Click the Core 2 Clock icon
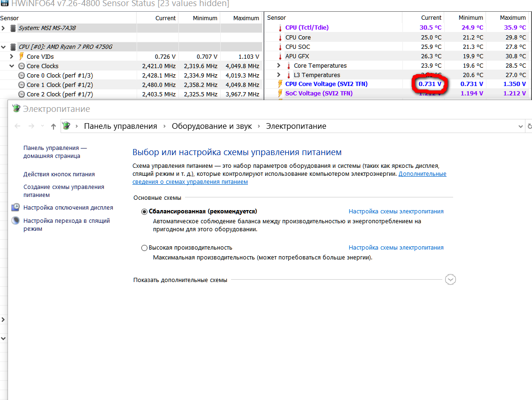The width and height of the screenshot is (532, 400). coord(22,94)
